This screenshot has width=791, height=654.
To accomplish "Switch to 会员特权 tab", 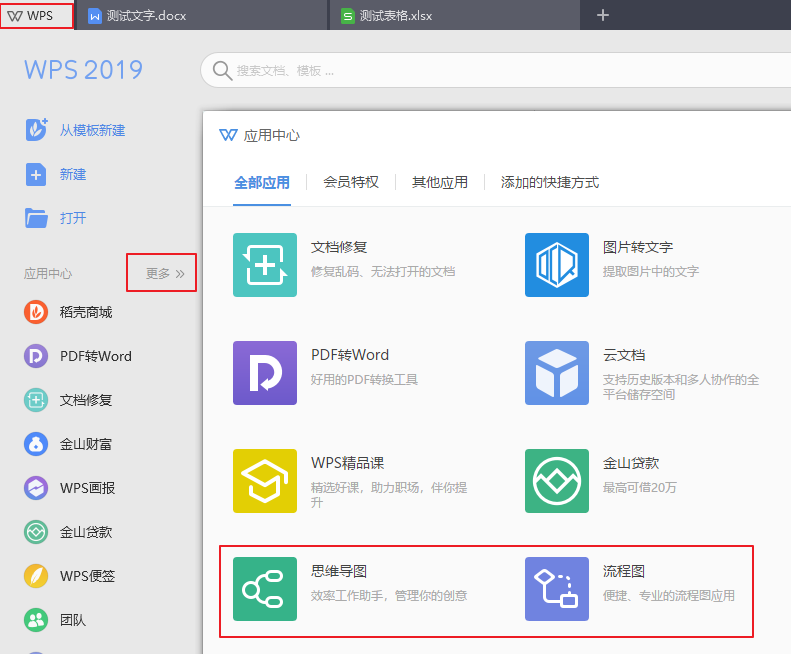I will pyautogui.click(x=351, y=182).
